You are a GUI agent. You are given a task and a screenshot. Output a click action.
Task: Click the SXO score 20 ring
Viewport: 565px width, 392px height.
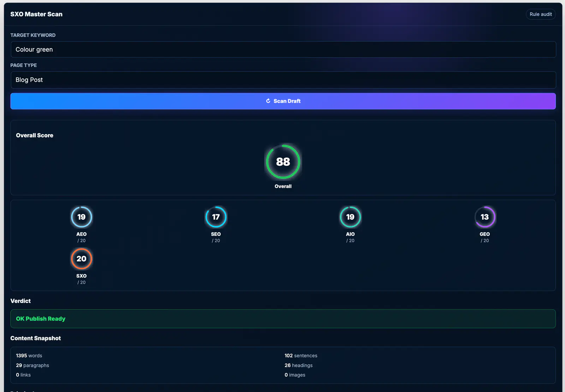82,259
